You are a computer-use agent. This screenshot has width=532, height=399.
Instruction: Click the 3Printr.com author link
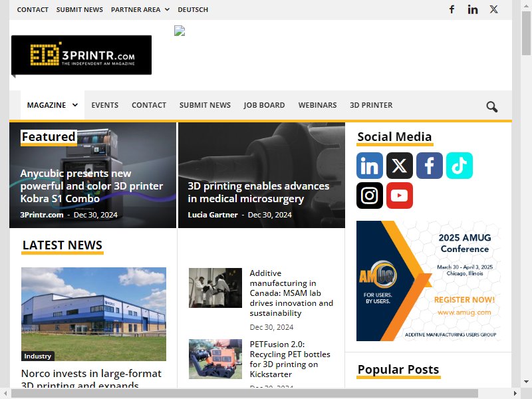pos(42,215)
